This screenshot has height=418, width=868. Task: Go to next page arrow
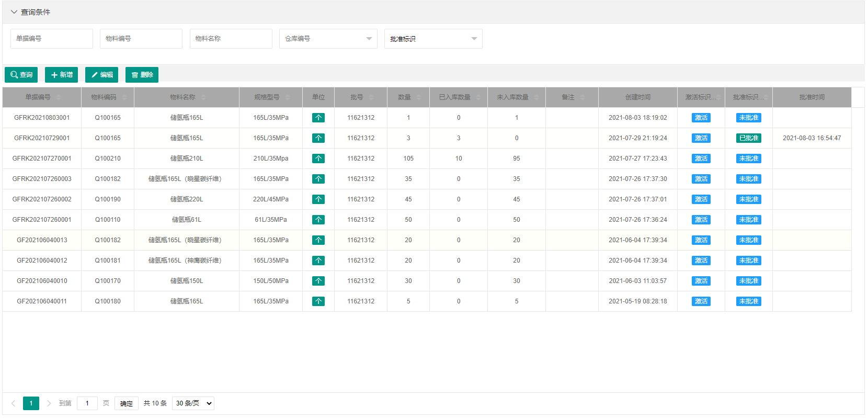49,403
